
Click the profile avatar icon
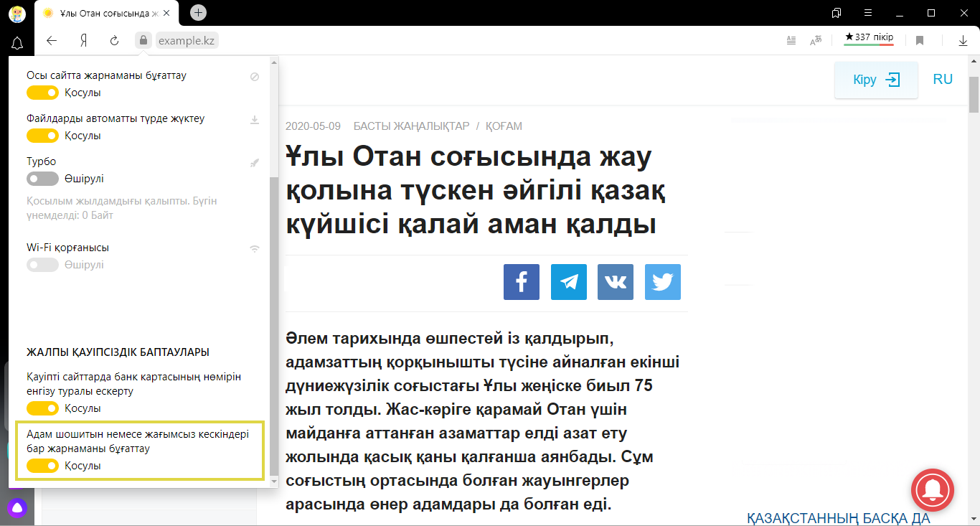click(17, 13)
